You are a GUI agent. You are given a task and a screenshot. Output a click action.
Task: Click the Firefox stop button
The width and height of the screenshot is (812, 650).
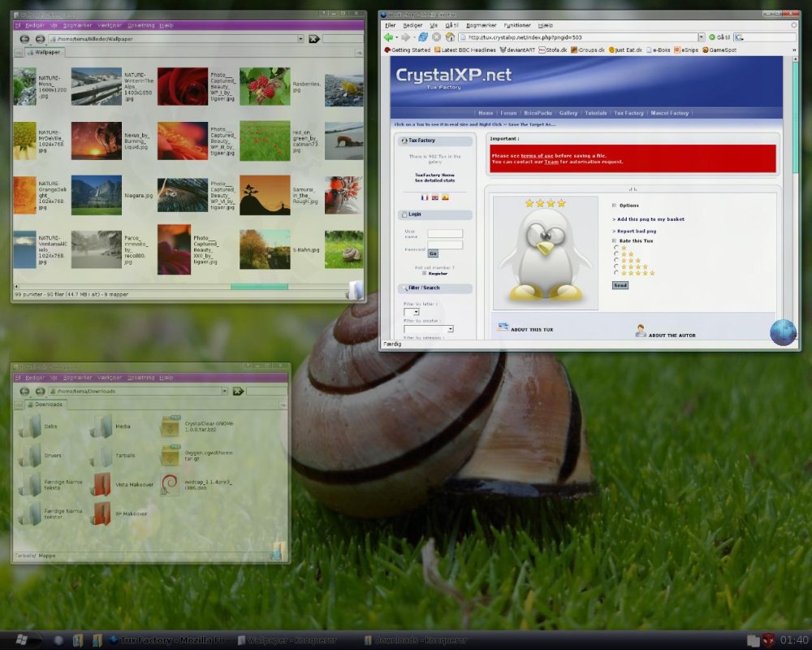click(x=437, y=37)
